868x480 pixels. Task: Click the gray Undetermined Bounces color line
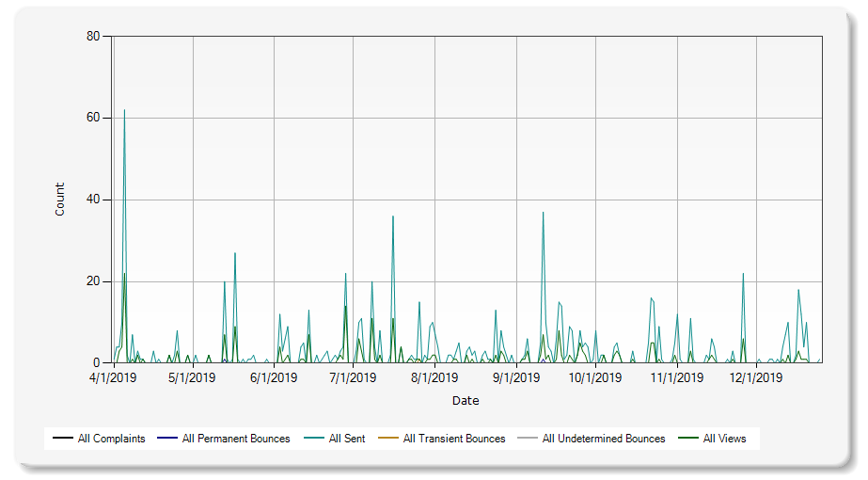tap(528, 439)
